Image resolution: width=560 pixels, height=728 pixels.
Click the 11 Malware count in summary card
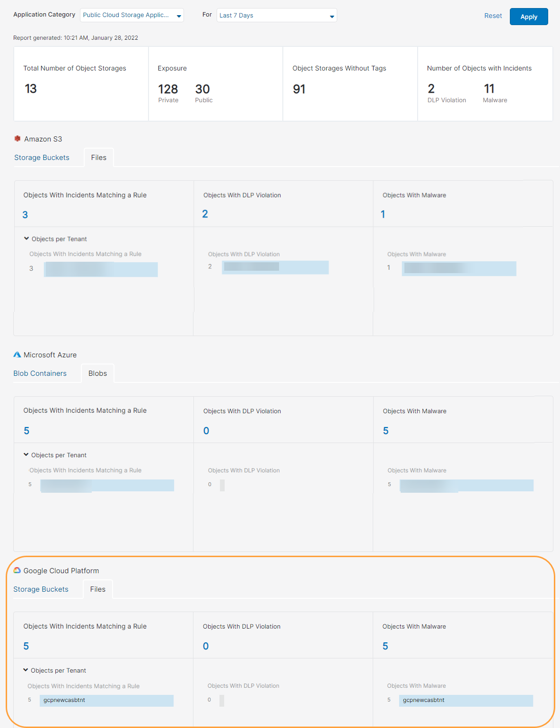(489, 88)
